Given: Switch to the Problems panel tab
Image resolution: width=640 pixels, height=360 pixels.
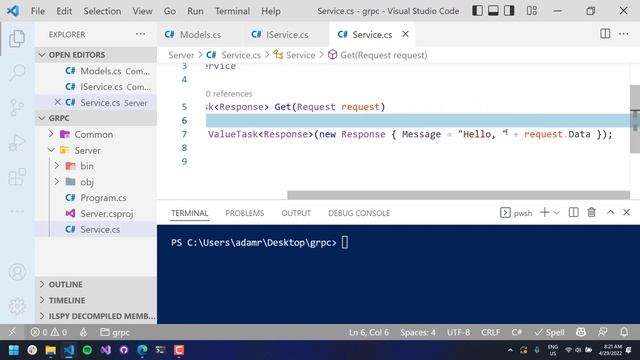Looking at the screenshot, I should click(x=244, y=213).
